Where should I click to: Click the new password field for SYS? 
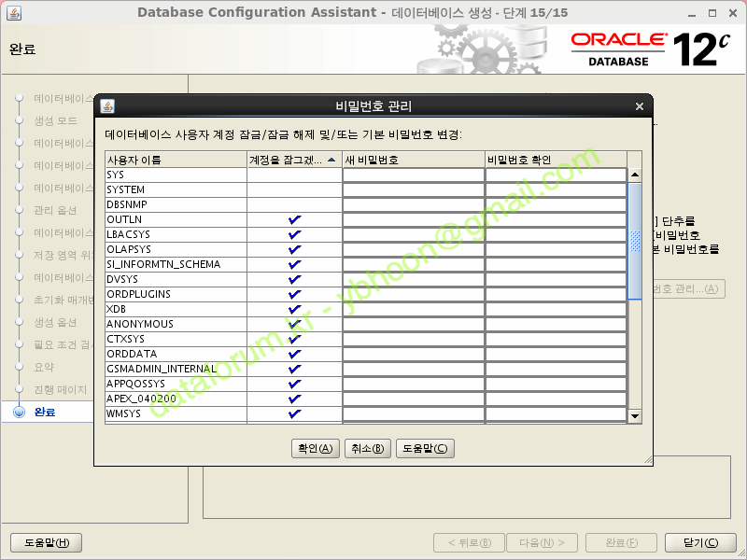(x=413, y=175)
